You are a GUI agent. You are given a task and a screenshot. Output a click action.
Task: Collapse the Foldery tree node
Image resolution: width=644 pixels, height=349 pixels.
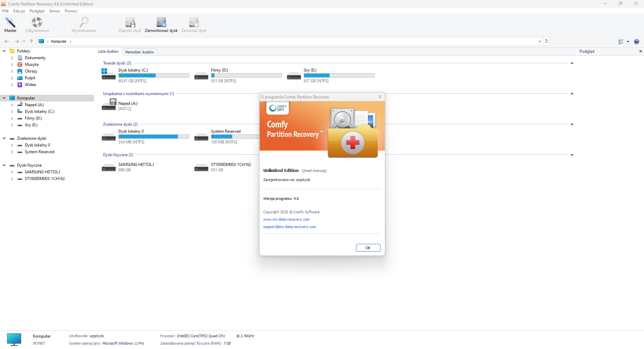pos(4,51)
